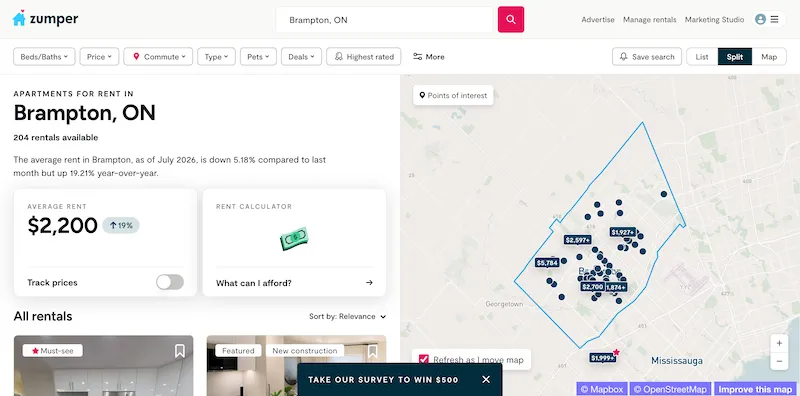This screenshot has width=800, height=396.
Task: Expand the Price filter
Action: [x=99, y=57]
